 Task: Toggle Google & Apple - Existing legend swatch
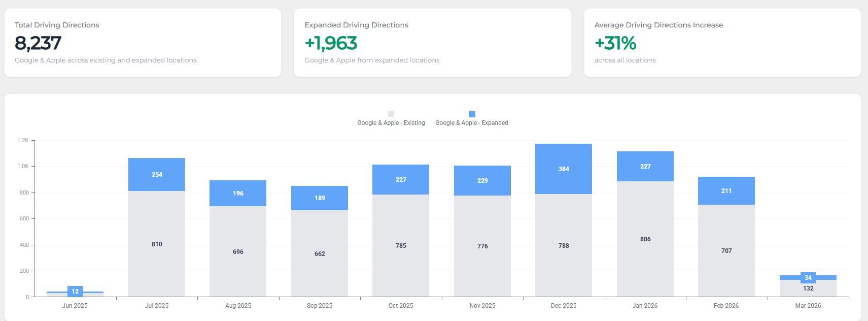[x=391, y=114]
